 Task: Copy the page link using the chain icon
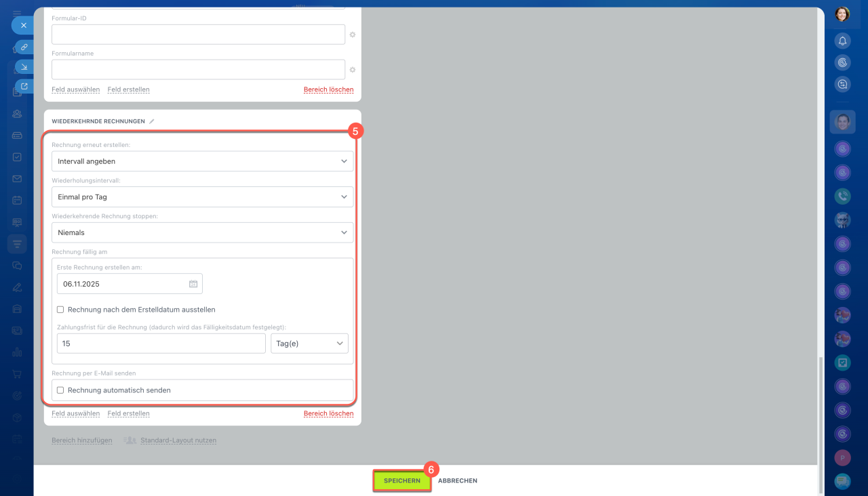click(x=24, y=47)
